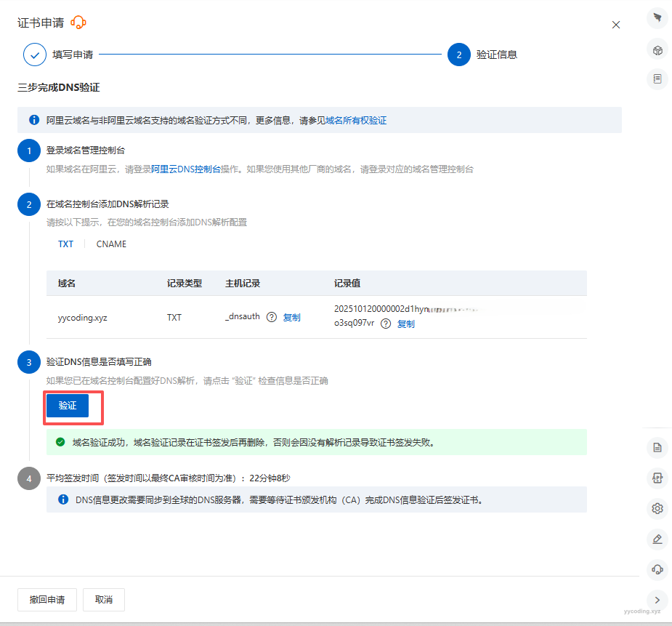Viewport: 672px width, 626px height.
Task: Open settings gear in right sidebar
Action: click(657, 508)
